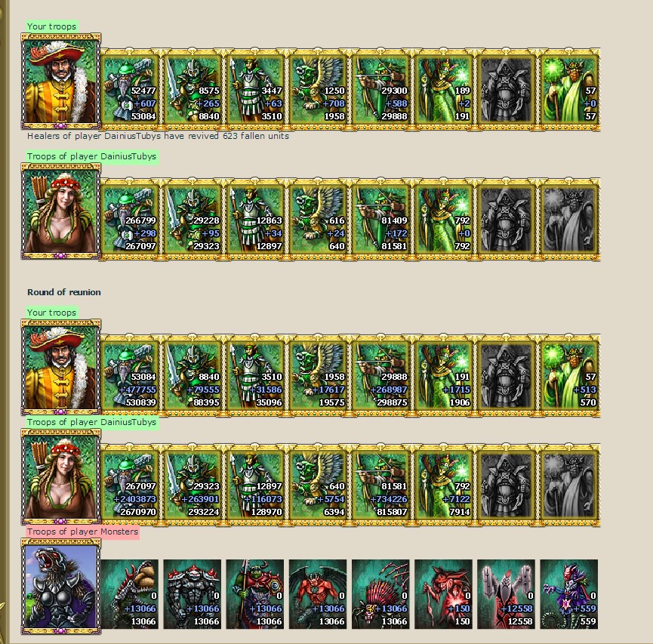Click the monster unit showing 12558

point(506,594)
